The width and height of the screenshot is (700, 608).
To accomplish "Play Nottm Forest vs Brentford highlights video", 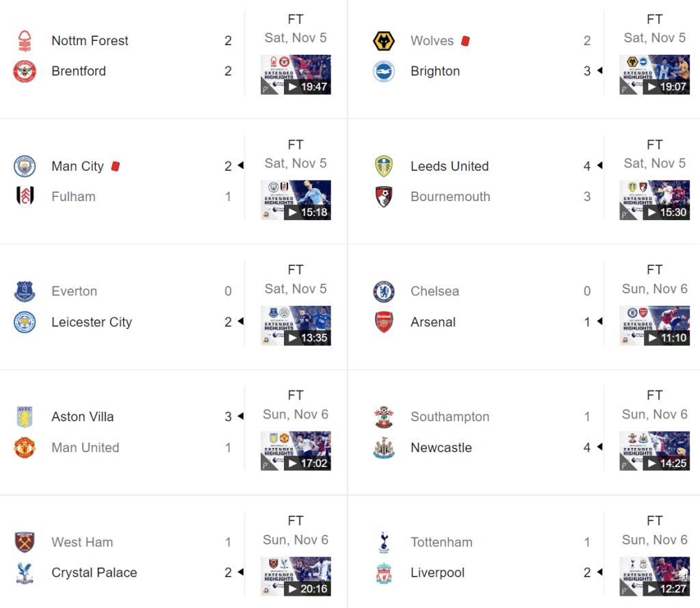I will click(x=296, y=75).
